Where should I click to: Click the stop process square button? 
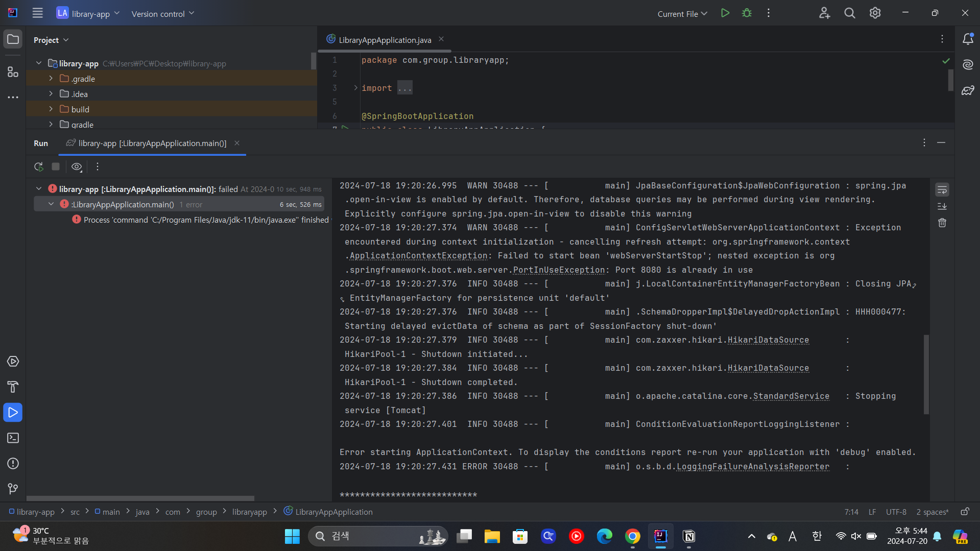[x=56, y=166]
